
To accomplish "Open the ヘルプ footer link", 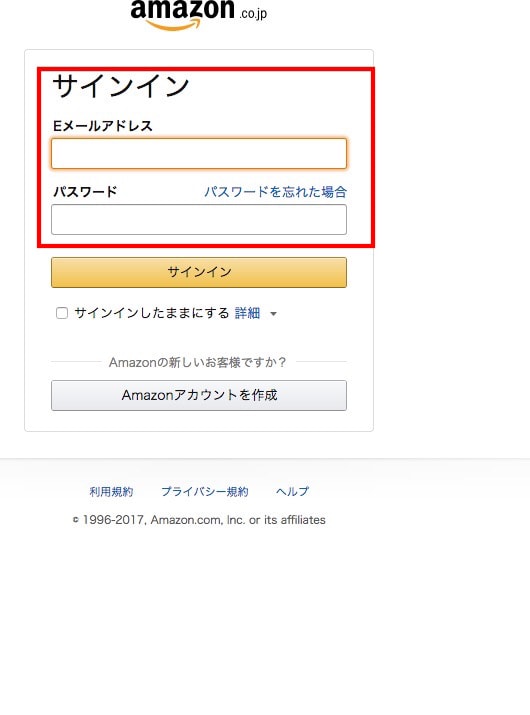I will point(292,492).
